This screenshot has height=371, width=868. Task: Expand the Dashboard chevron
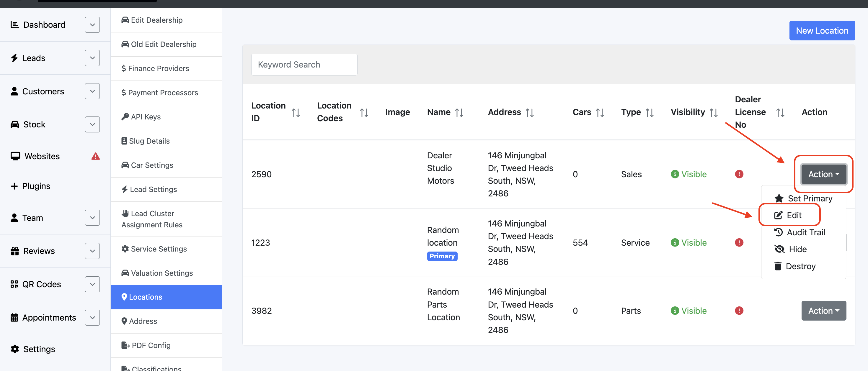coord(92,25)
